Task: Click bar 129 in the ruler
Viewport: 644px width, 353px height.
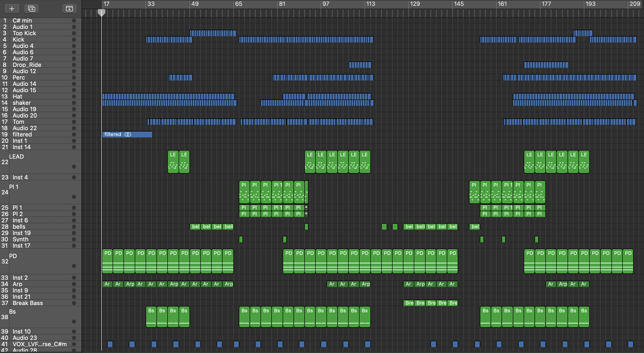Action: [415, 4]
